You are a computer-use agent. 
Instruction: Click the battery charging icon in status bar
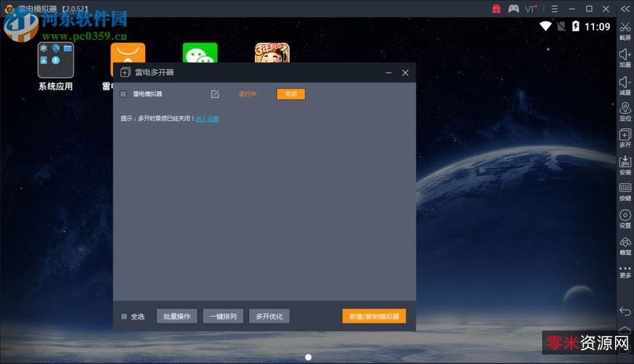[576, 27]
